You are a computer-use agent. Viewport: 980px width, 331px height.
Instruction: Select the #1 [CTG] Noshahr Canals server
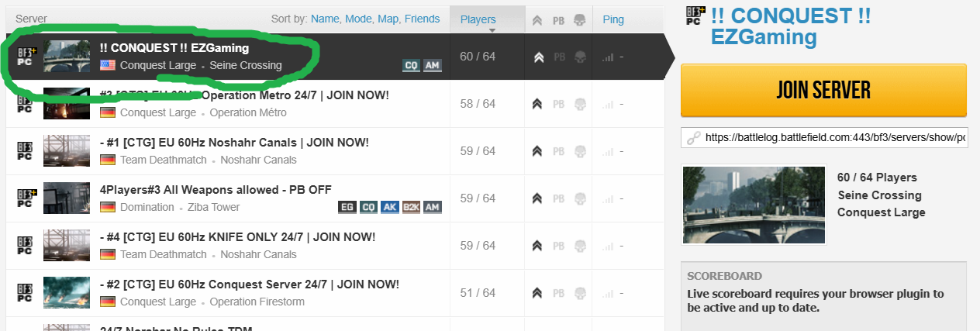[x=334, y=151]
